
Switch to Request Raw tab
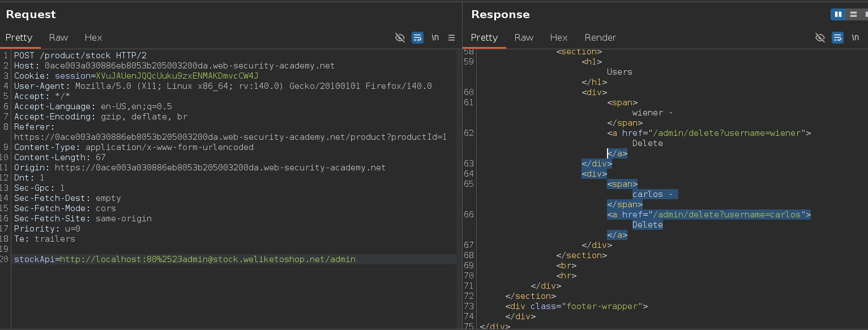tap(58, 37)
